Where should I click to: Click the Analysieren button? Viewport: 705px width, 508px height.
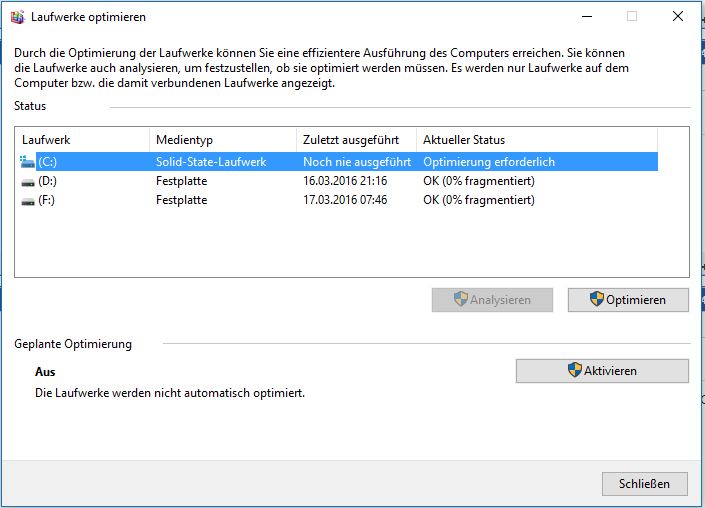coord(492,300)
